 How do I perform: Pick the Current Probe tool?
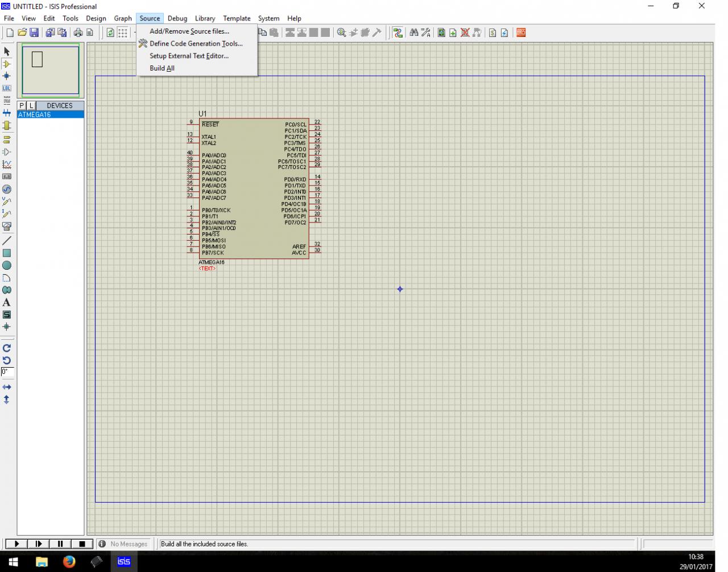coord(7,213)
